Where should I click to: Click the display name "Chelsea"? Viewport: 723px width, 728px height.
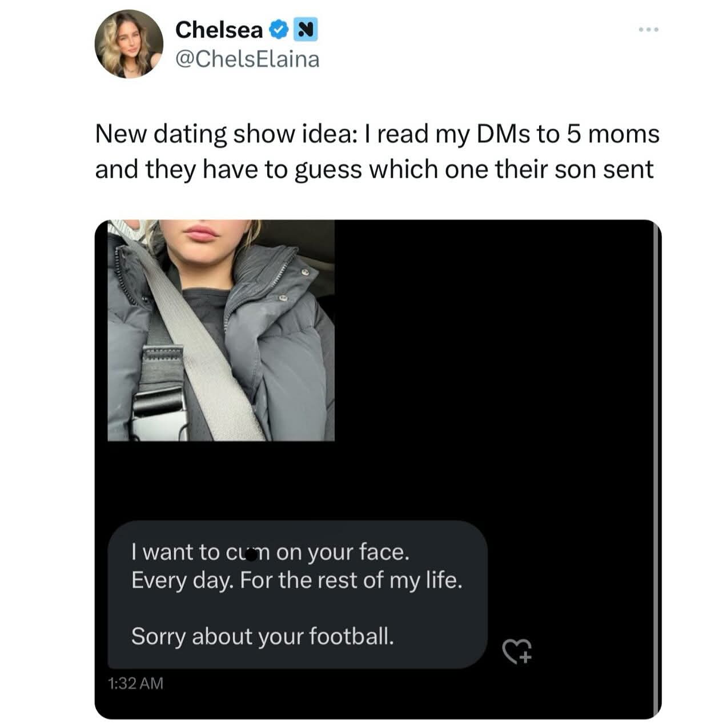[x=219, y=30]
